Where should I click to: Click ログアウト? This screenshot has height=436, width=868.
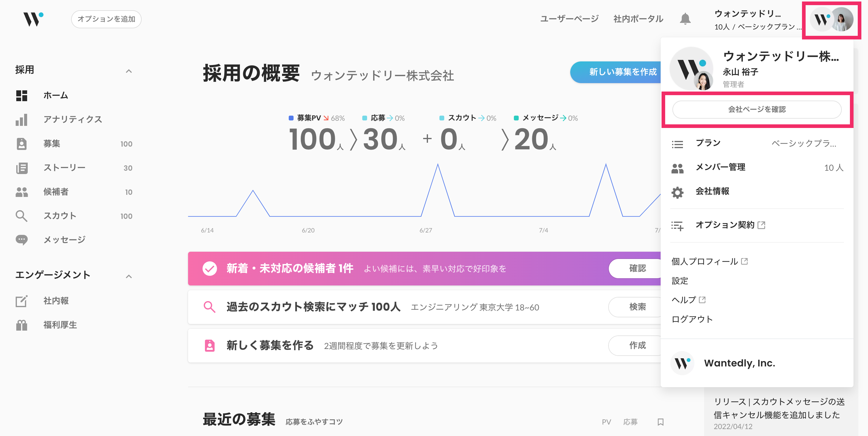[x=692, y=319]
